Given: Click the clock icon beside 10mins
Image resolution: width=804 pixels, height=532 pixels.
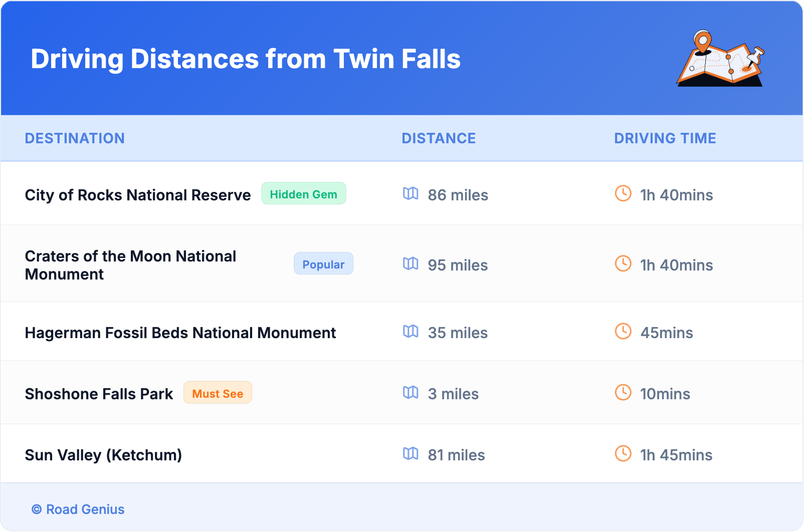Looking at the screenshot, I should coord(623,392).
